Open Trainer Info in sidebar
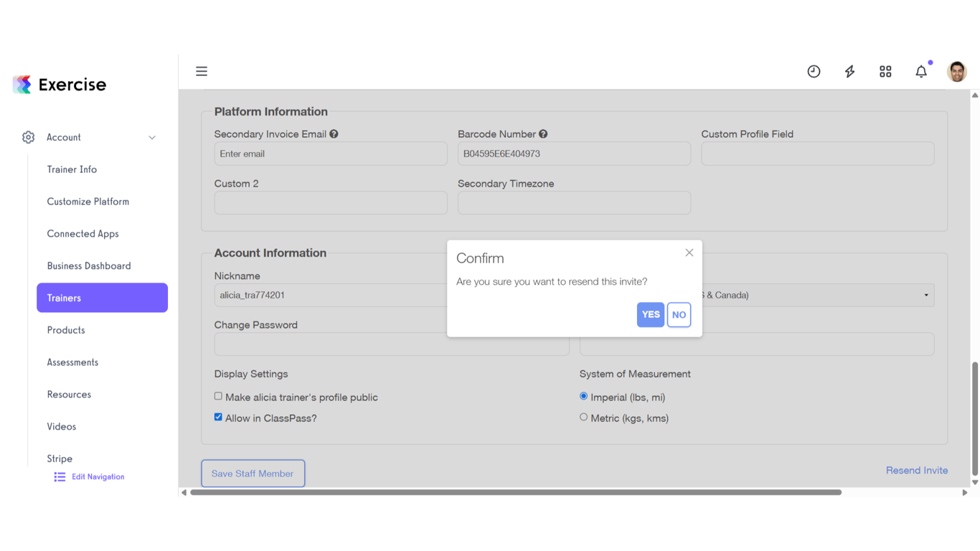 tap(72, 169)
